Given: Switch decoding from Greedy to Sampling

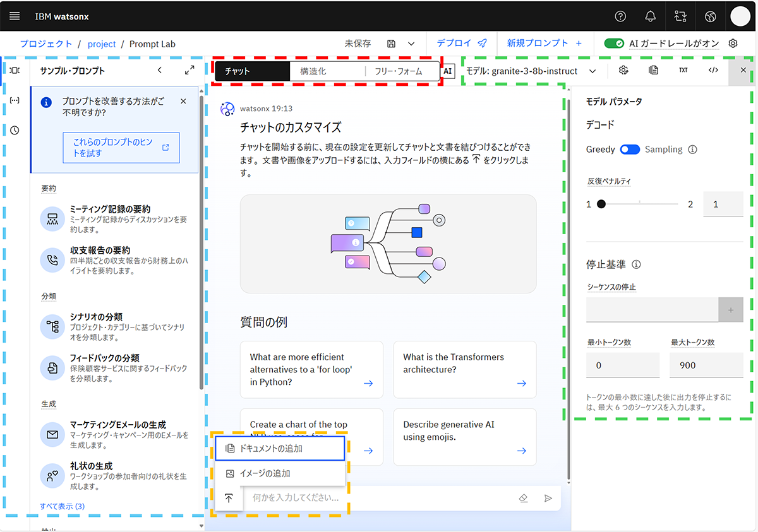Looking at the screenshot, I should pos(630,150).
